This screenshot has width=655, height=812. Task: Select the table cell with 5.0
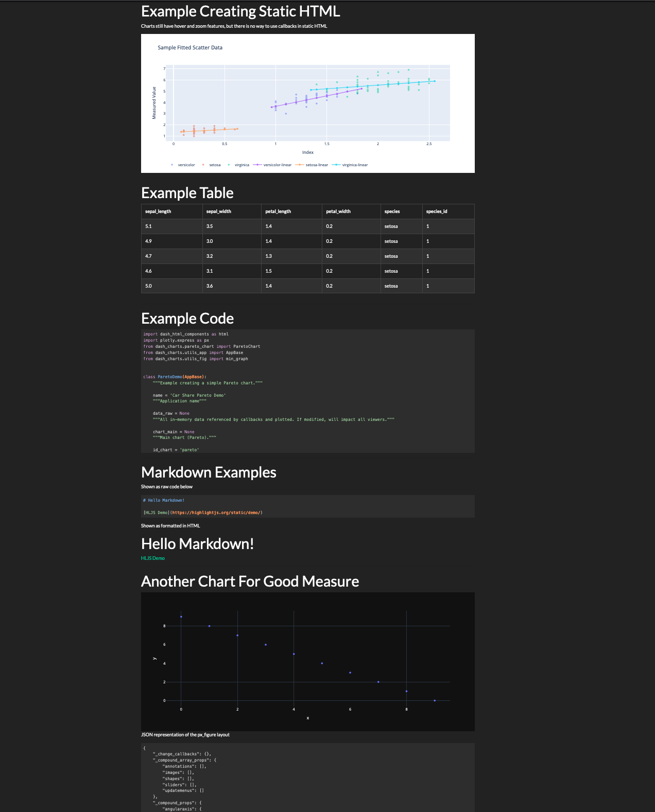coord(172,286)
